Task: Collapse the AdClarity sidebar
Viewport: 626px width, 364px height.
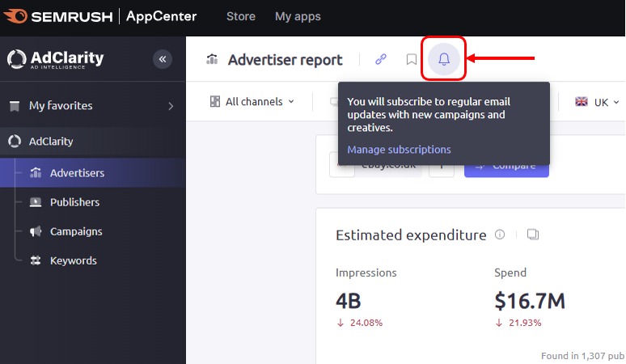Action: click(x=163, y=59)
